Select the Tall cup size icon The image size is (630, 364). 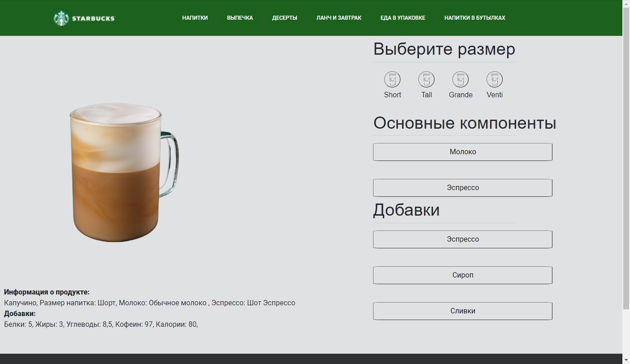click(426, 80)
